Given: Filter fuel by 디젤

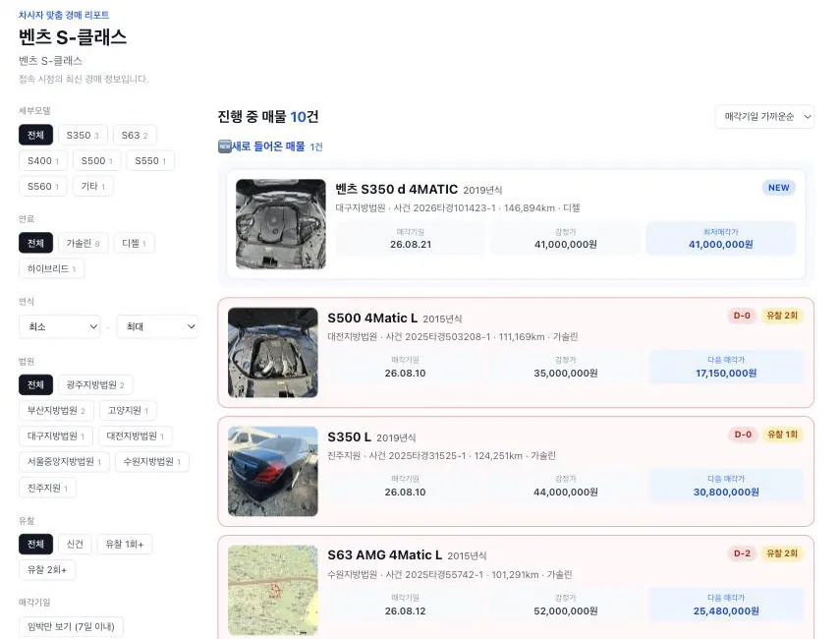Looking at the screenshot, I should pos(134,243).
